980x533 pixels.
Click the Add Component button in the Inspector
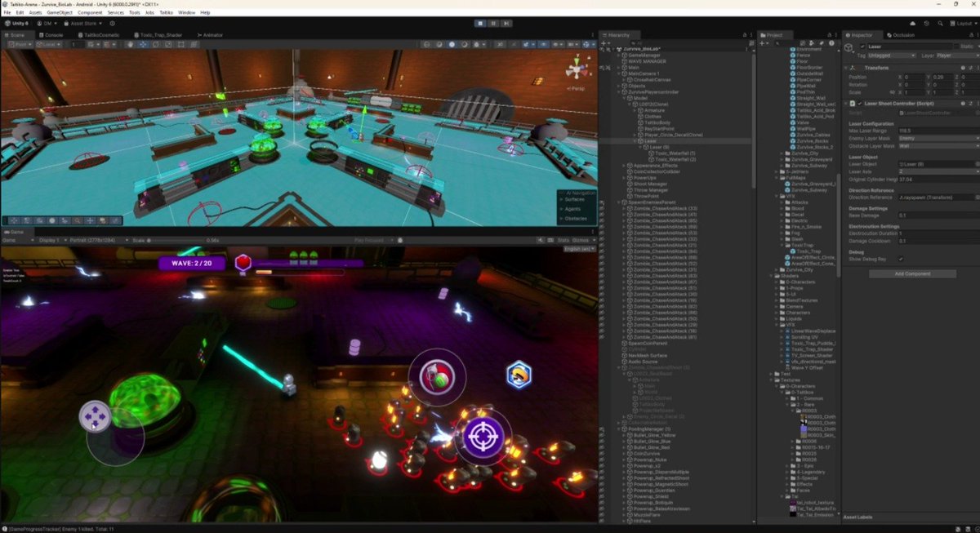[x=913, y=273]
